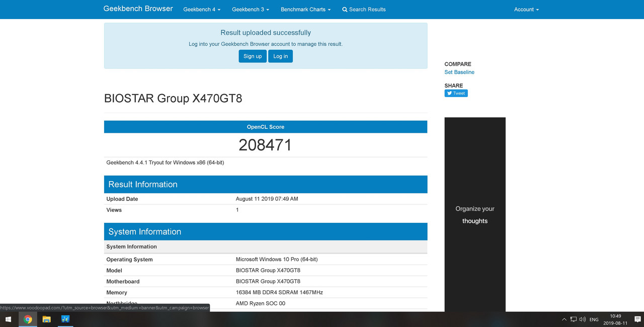
Task: Switch the ENG input language indicator
Action: pyautogui.click(x=594, y=319)
